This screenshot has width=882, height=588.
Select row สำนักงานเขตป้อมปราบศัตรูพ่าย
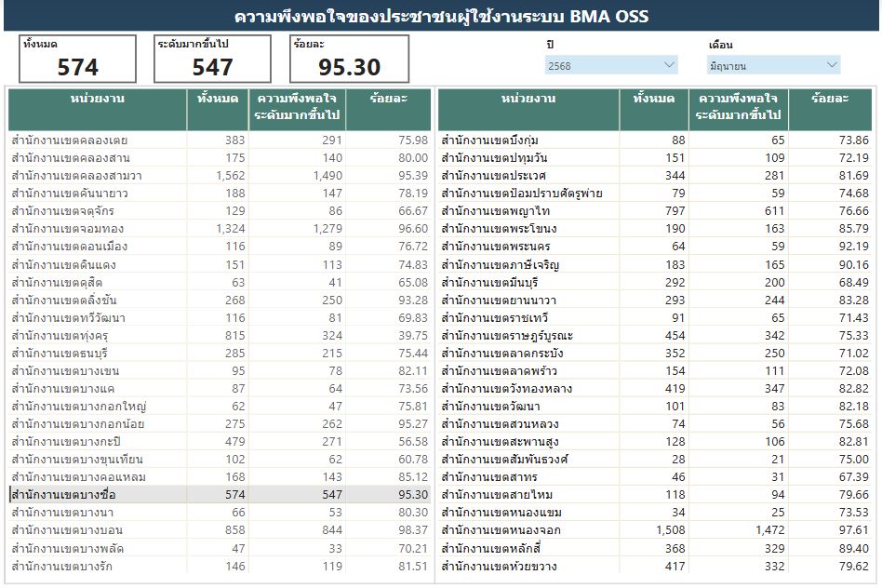point(655,193)
